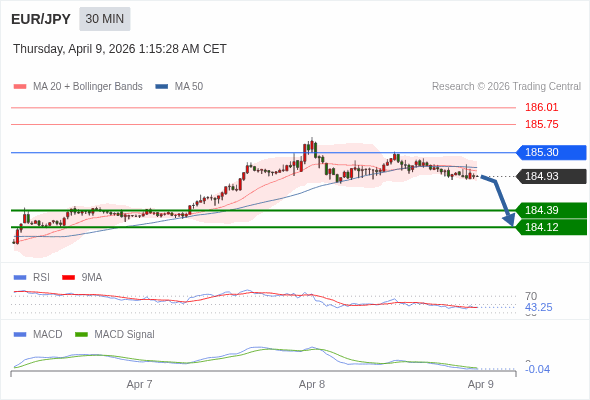
Task: Click the Apr 7 date axis marker
Action: 139,384
